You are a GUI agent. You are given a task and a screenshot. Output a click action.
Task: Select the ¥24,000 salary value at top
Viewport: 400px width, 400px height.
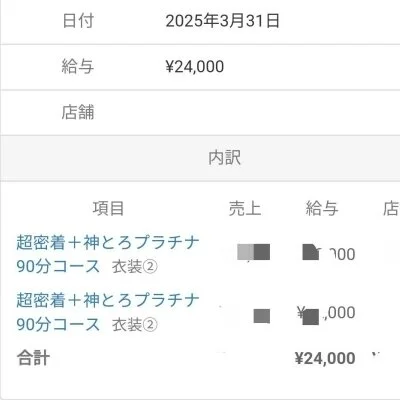coord(195,66)
